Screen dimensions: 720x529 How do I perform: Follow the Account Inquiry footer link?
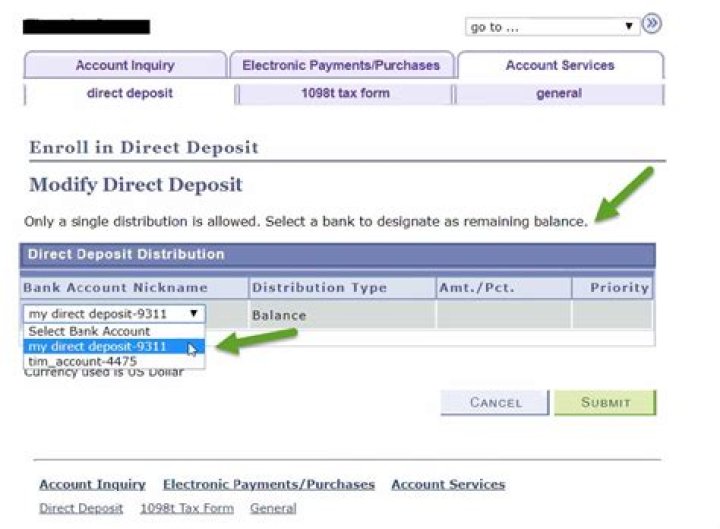(x=92, y=485)
